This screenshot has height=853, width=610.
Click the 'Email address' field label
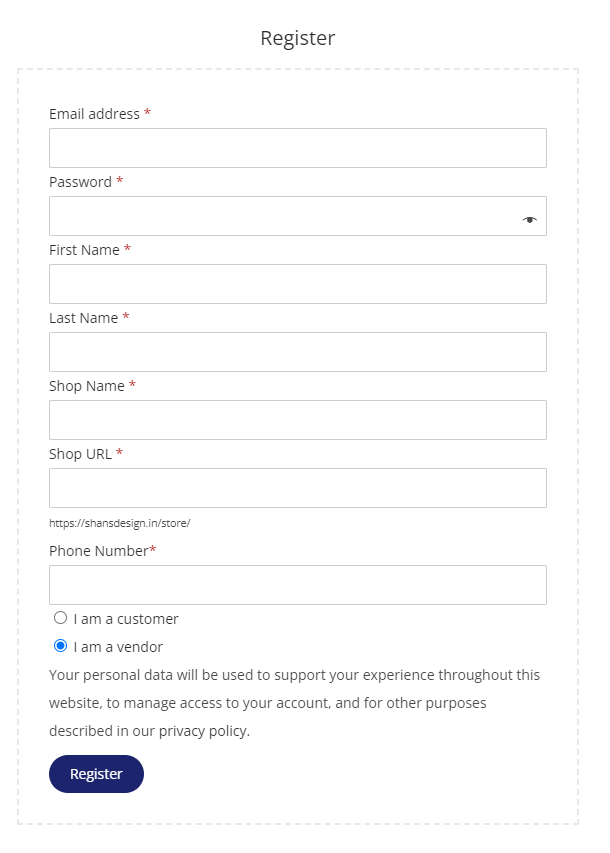[x=94, y=114]
